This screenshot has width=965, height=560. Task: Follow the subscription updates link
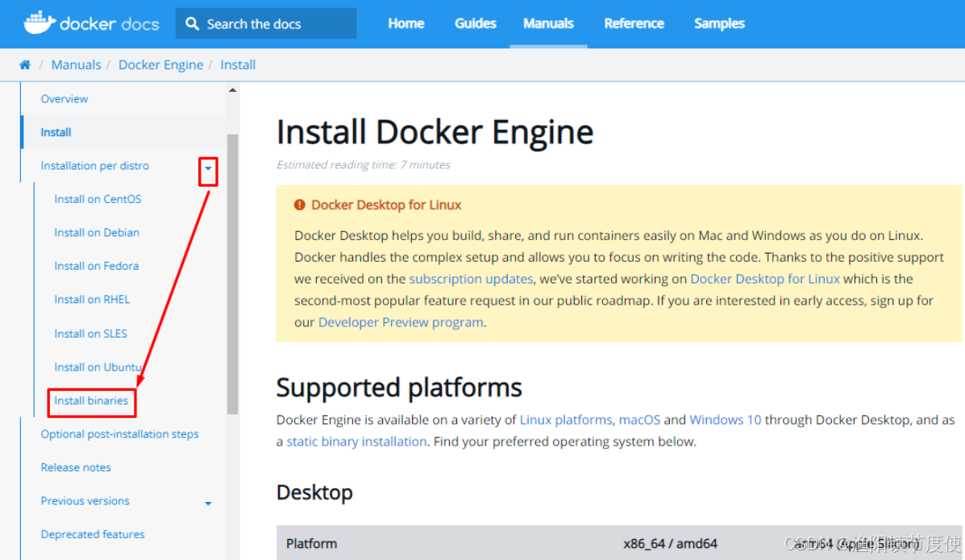pyautogui.click(x=471, y=279)
